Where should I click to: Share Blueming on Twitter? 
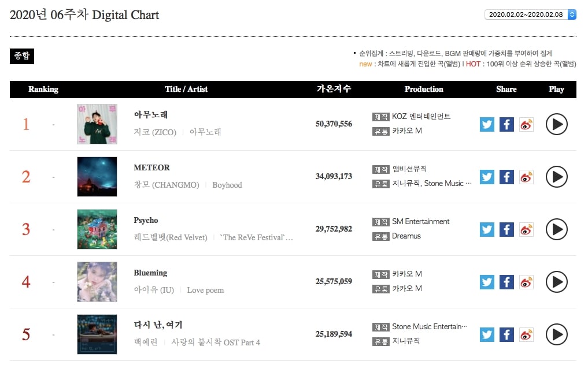(x=487, y=282)
